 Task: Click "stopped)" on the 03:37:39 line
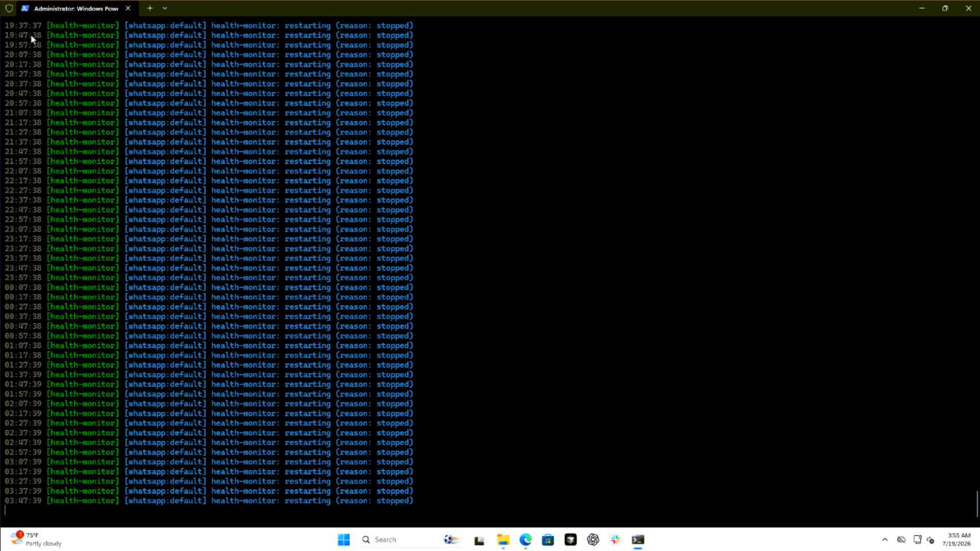pyautogui.click(x=395, y=491)
